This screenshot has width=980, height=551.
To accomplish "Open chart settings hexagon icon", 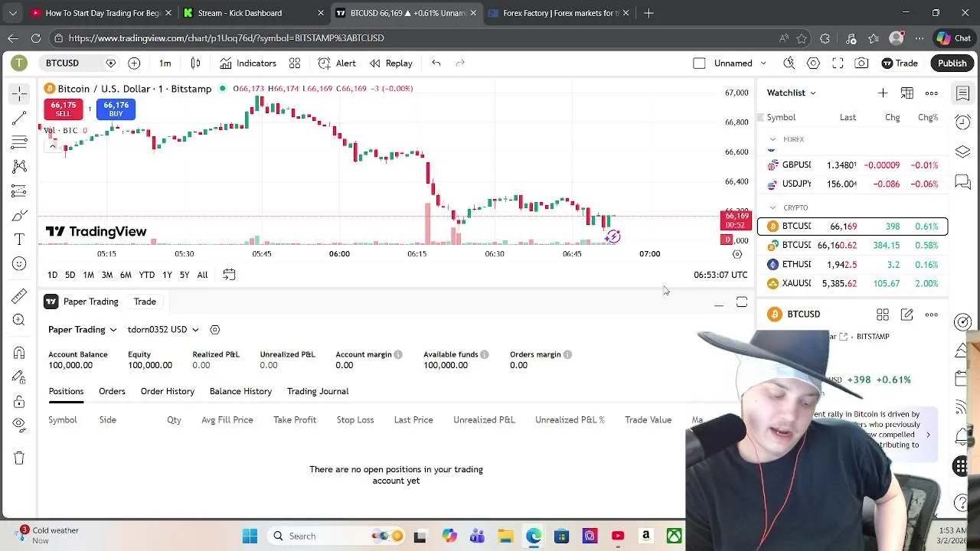I will click(813, 64).
